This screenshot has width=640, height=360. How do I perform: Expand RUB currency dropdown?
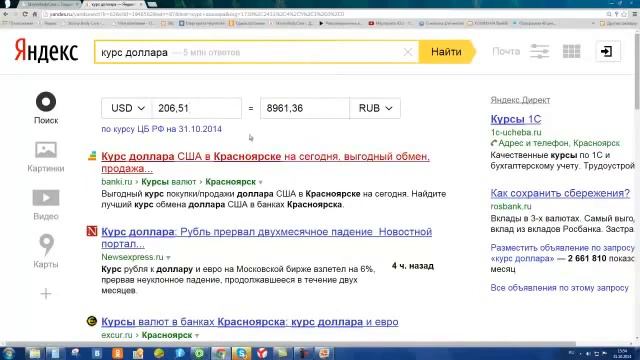click(375, 108)
